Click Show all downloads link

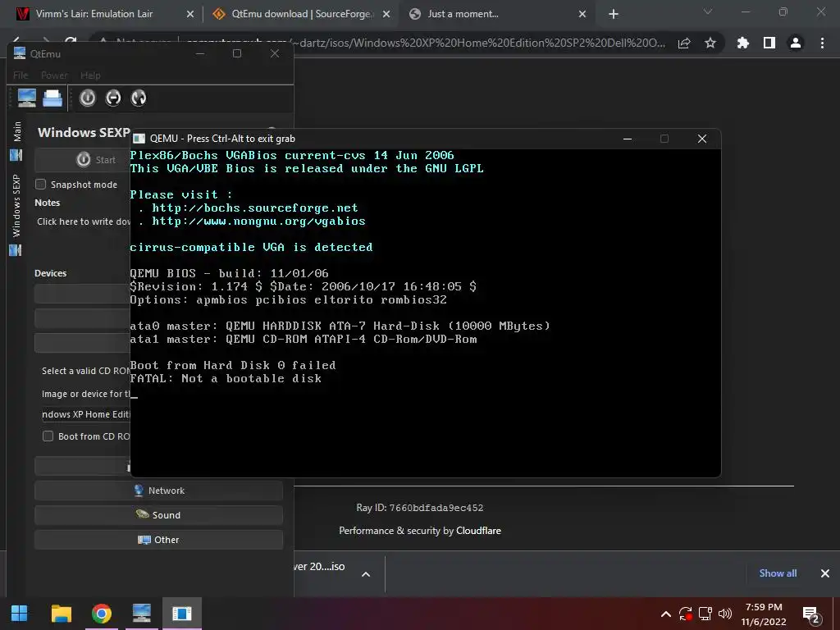coord(778,573)
